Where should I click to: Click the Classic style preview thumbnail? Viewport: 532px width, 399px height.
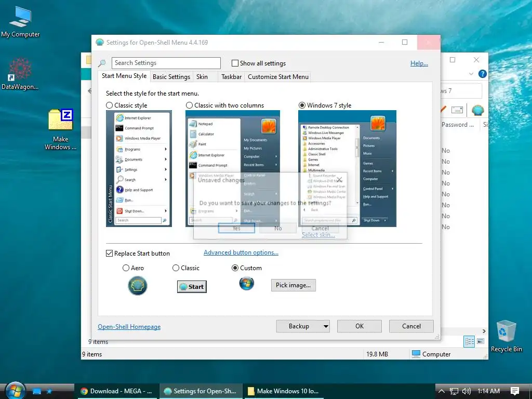(139, 168)
